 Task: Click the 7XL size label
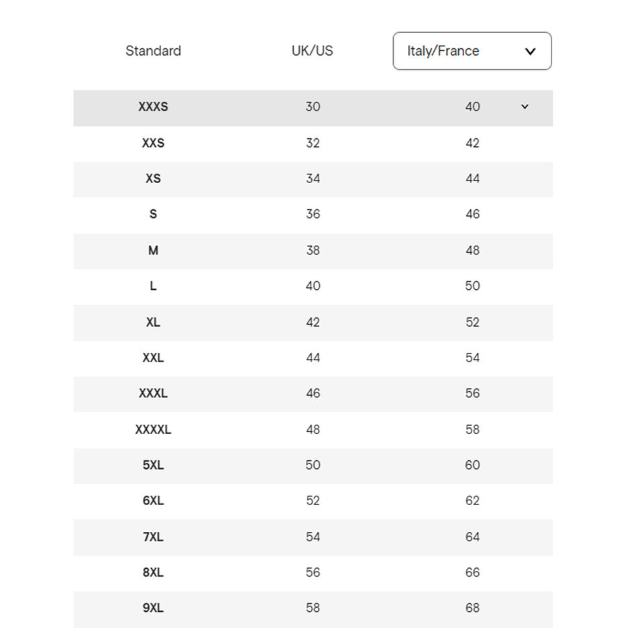pos(153,537)
